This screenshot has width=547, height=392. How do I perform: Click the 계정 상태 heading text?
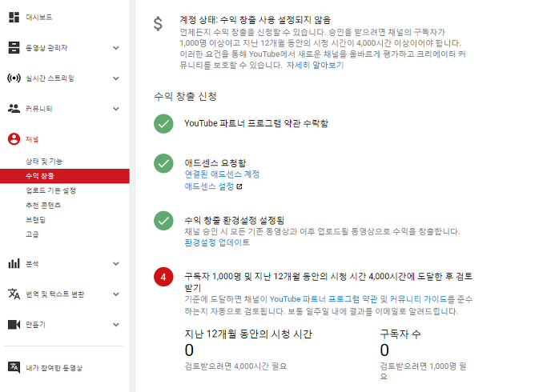pos(255,20)
